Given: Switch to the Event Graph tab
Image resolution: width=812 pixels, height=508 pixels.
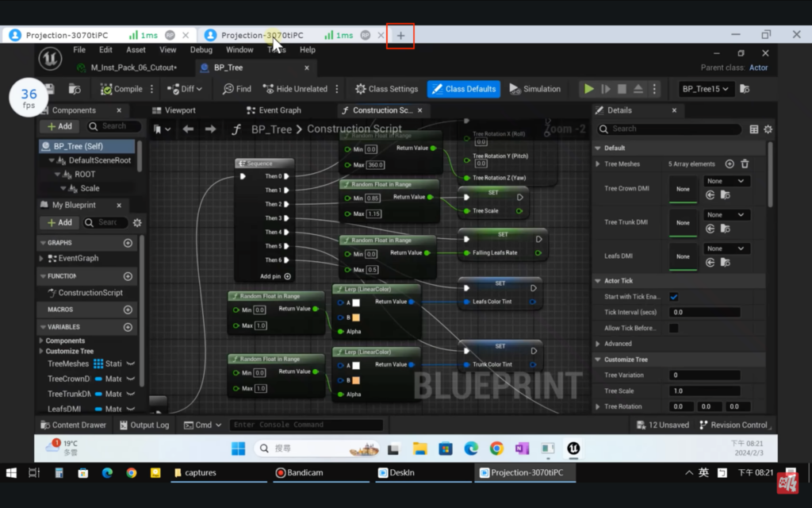Looking at the screenshot, I should point(274,110).
